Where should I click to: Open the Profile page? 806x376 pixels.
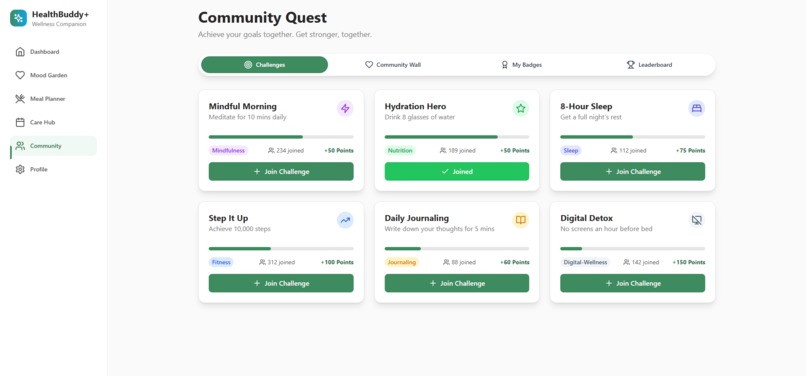[x=53, y=169]
